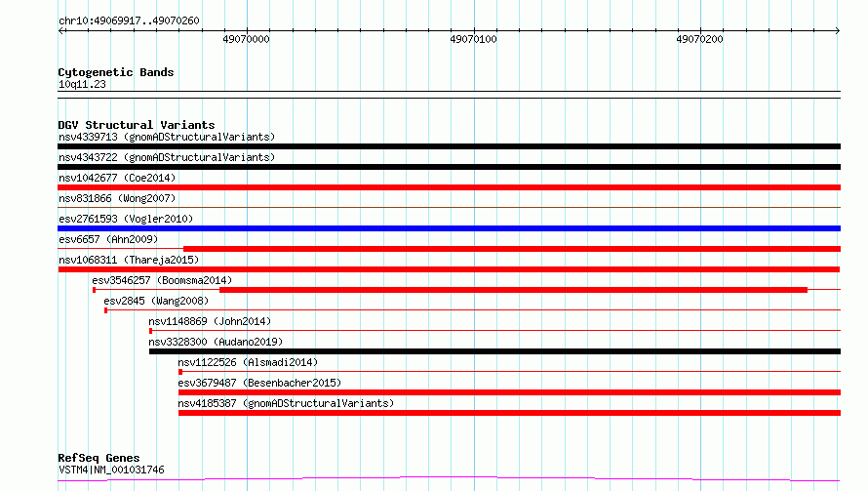Click the red bar under esv3679487 (Besenbacher2015)

point(509,392)
